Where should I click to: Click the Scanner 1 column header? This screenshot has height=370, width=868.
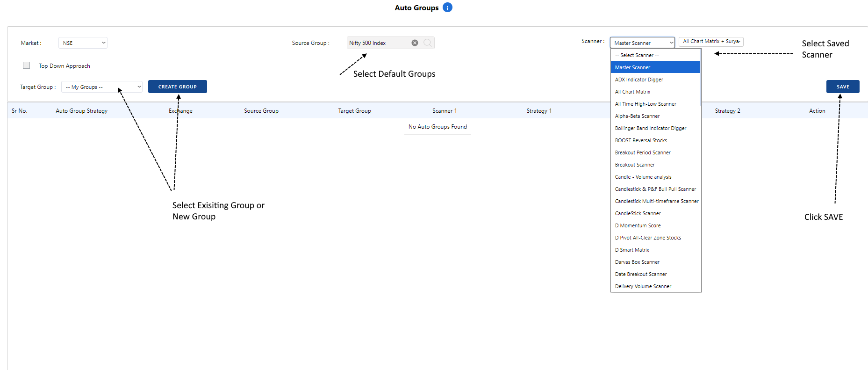click(x=445, y=111)
